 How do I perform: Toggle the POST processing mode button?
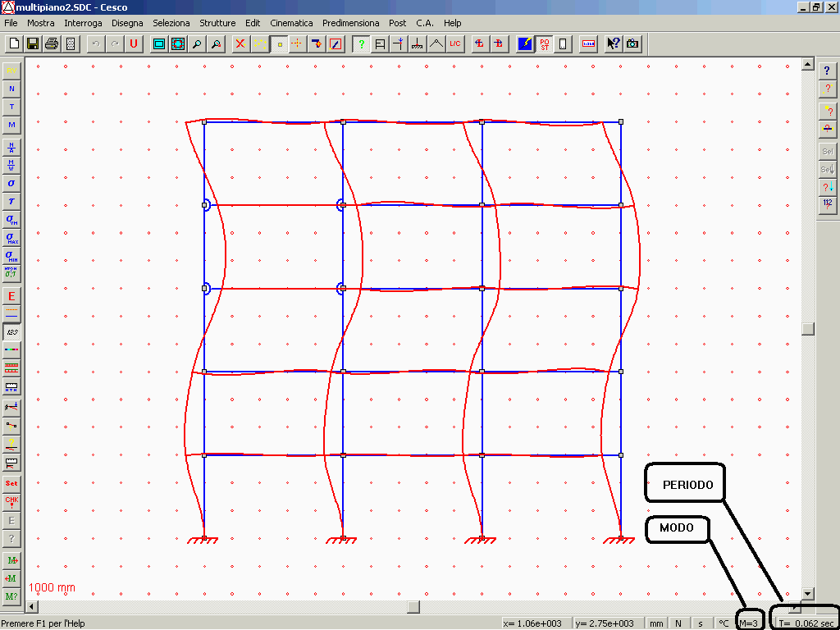tap(545, 44)
